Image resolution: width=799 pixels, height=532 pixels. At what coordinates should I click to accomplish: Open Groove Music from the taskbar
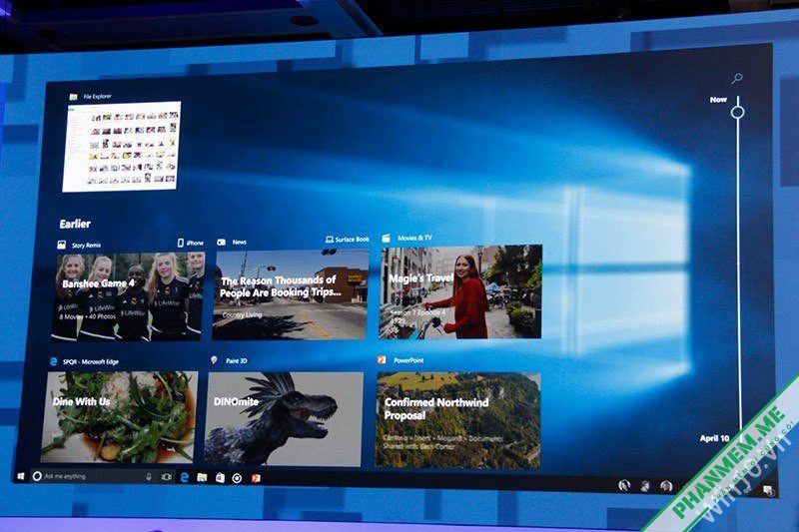(237, 478)
